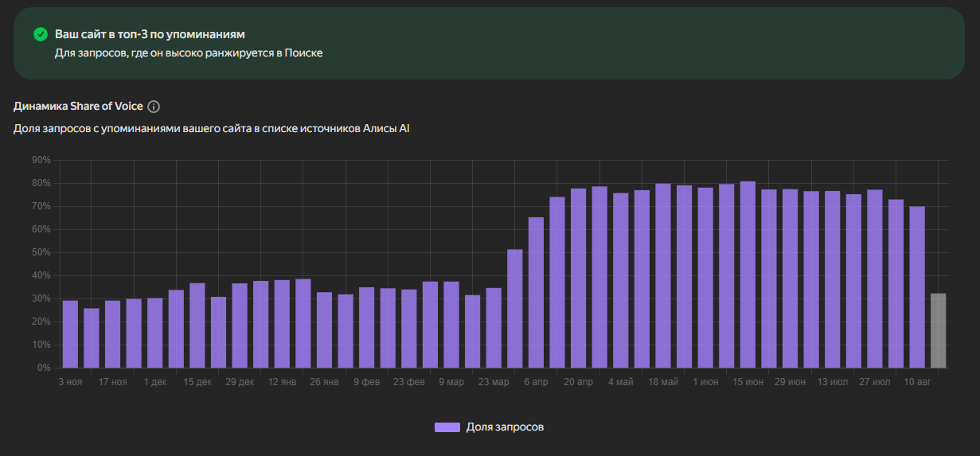Select the bar above 29 июн

point(791,279)
